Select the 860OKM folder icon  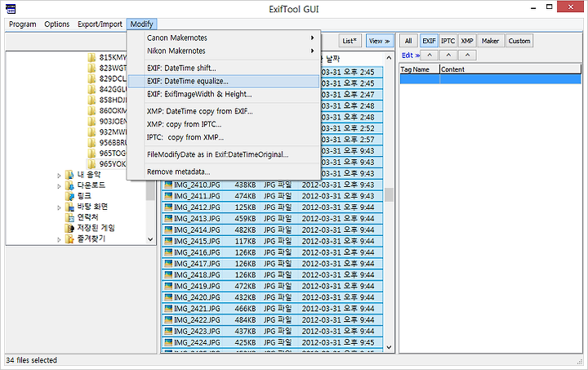(91, 111)
